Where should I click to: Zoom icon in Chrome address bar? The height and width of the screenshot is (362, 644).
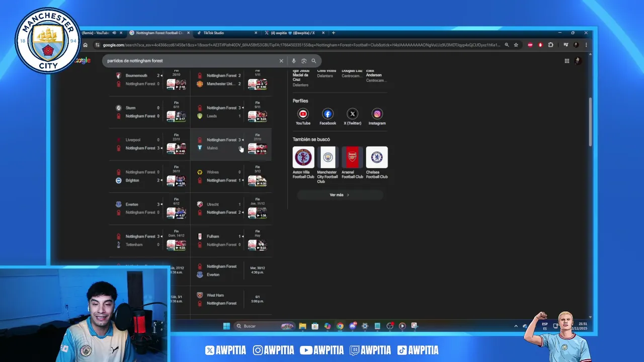click(x=507, y=45)
